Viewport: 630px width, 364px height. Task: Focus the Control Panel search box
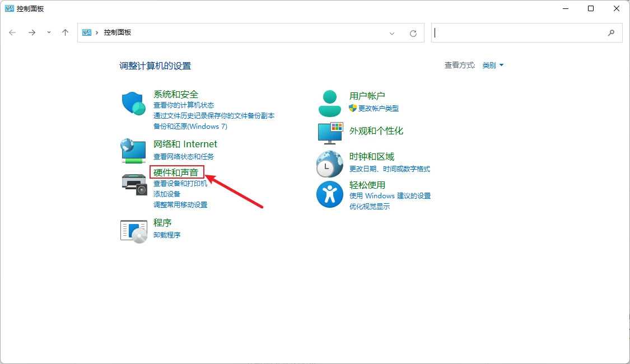coord(520,33)
